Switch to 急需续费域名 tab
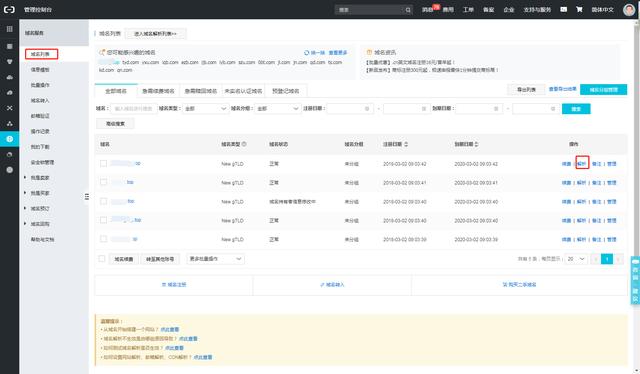The image size is (640, 374). [158, 91]
